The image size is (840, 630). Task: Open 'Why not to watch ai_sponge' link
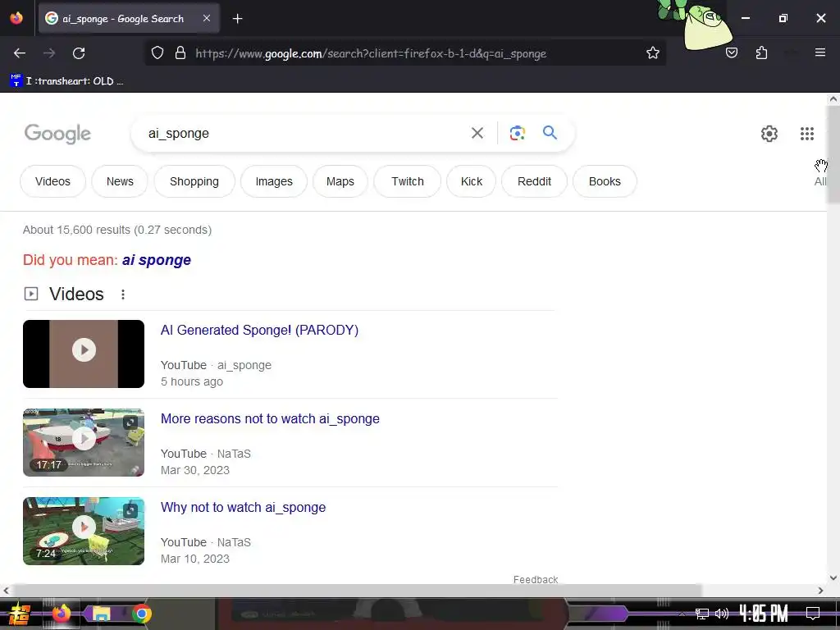pos(243,507)
